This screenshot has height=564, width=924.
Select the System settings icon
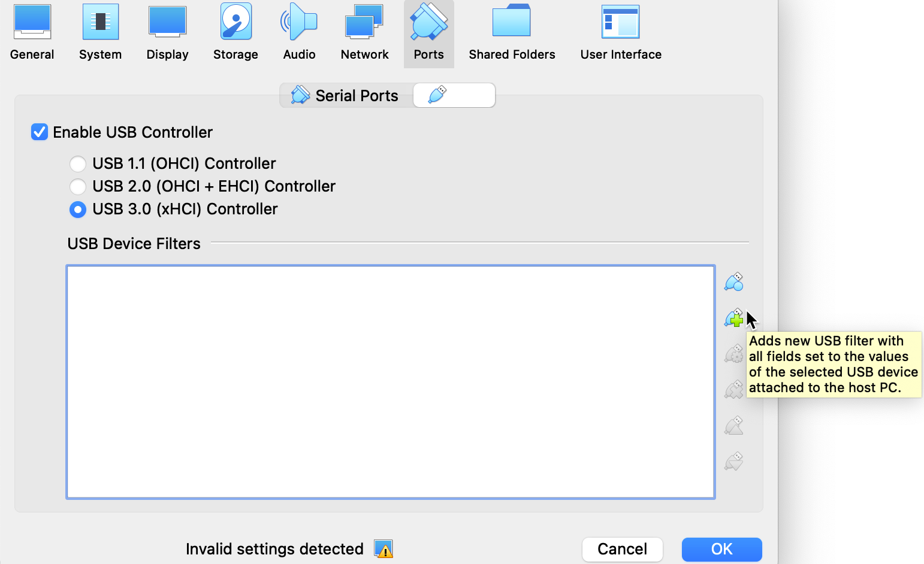click(x=100, y=30)
